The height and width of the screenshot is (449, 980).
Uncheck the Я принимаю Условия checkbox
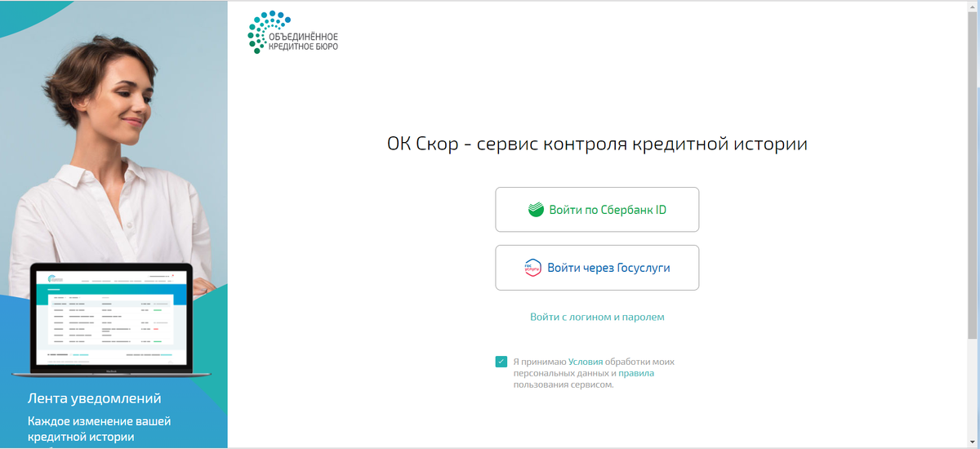point(501,362)
